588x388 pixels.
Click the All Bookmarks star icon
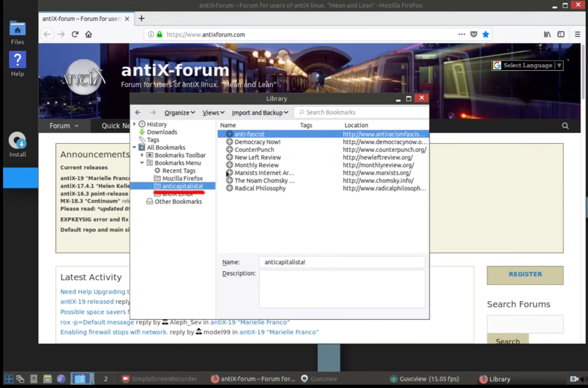[x=142, y=147]
